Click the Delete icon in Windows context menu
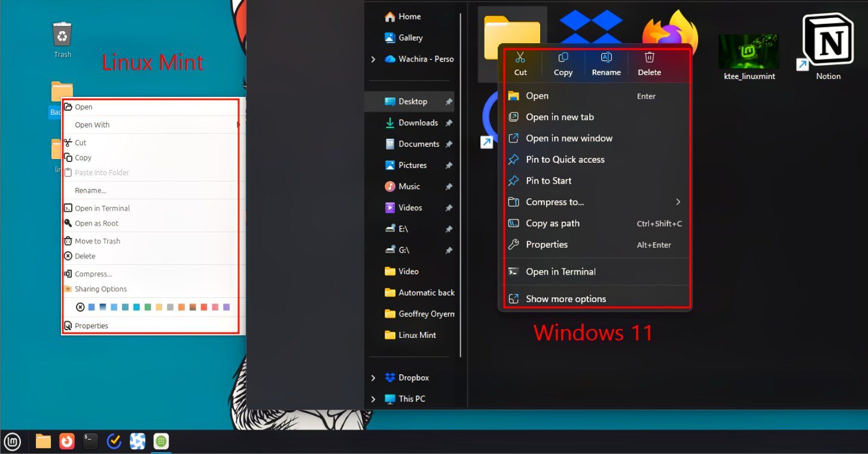868x454 pixels. 649,57
